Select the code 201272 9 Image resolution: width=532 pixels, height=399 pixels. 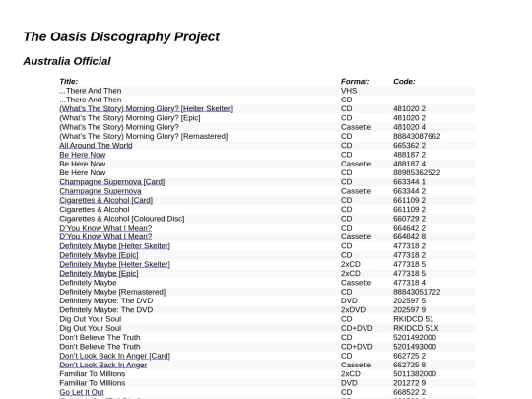(409, 383)
